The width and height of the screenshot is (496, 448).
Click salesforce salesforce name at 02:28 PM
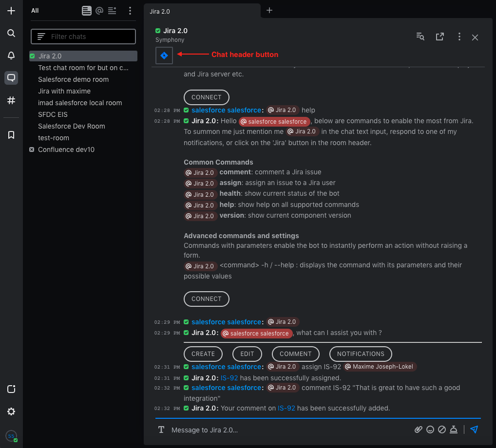[x=226, y=110]
